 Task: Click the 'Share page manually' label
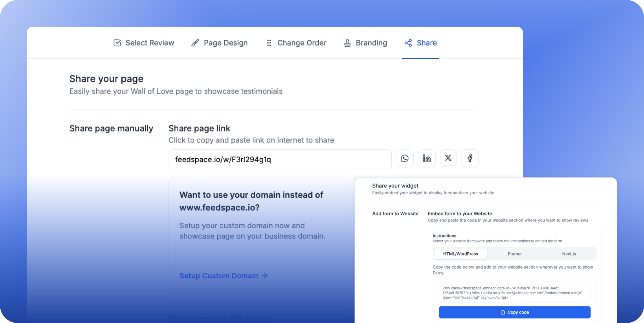111,128
